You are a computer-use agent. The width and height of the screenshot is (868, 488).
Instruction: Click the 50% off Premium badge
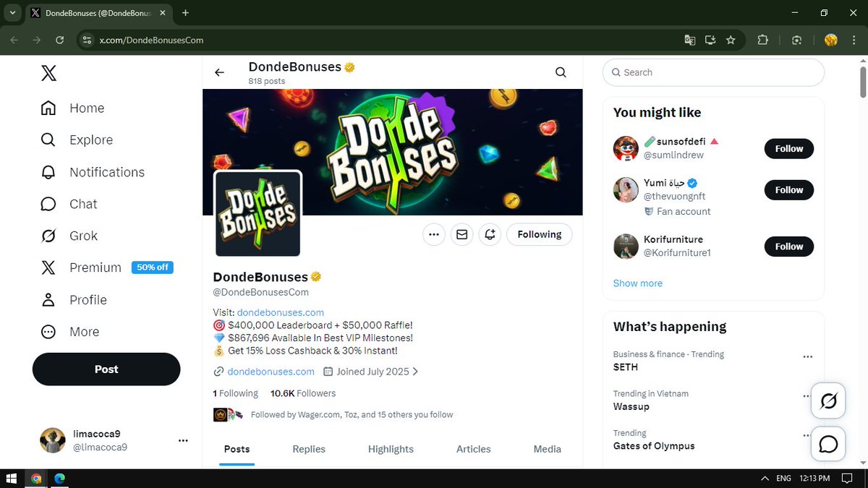point(152,267)
